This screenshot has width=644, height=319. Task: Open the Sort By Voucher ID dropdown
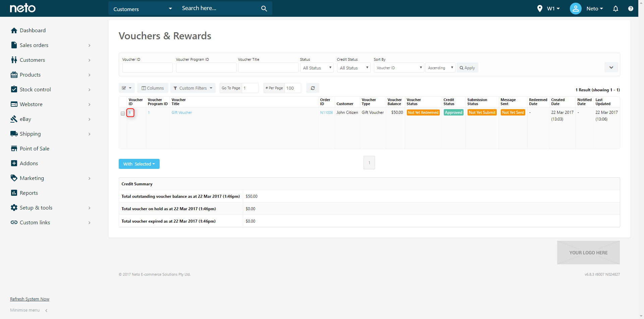(x=399, y=68)
